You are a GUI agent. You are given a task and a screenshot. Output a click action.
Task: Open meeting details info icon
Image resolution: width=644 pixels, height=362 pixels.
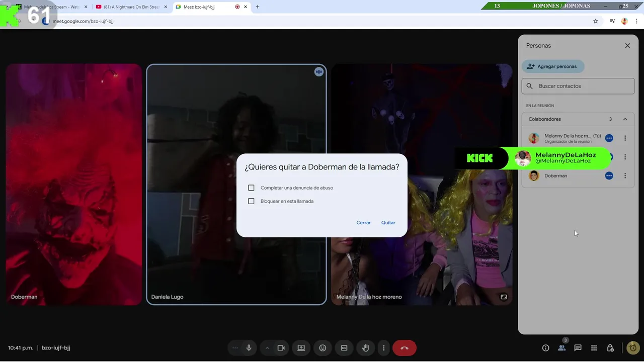pyautogui.click(x=545, y=348)
